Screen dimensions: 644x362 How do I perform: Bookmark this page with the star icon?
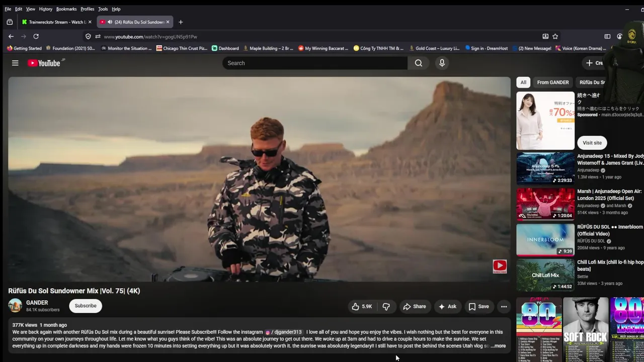coord(555,36)
